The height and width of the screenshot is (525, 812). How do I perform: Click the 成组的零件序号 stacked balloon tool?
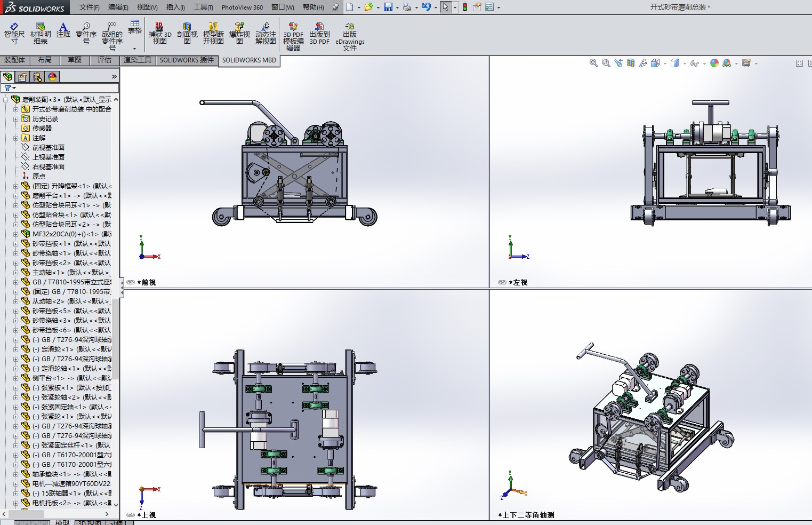coord(112,36)
